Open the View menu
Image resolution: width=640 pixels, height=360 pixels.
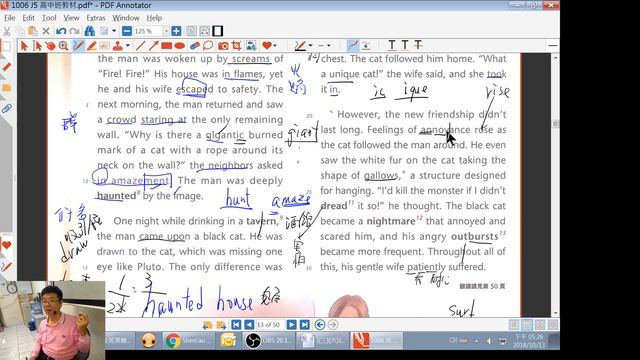tap(71, 18)
